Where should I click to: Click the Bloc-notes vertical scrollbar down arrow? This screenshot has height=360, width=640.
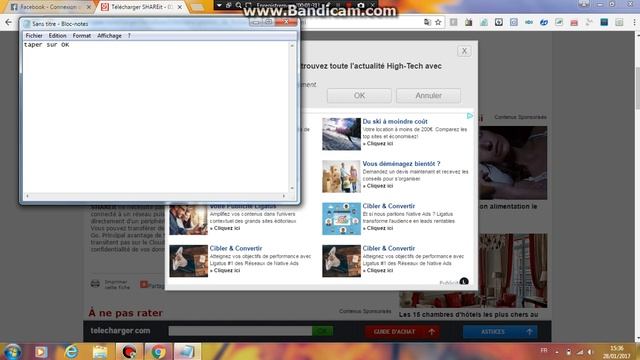point(292,188)
